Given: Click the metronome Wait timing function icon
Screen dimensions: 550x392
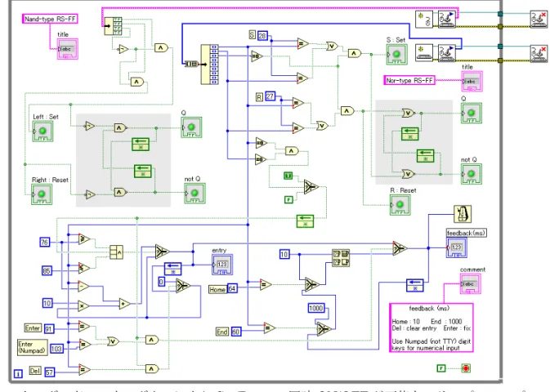Looking at the screenshot, I should click(463, 214).
